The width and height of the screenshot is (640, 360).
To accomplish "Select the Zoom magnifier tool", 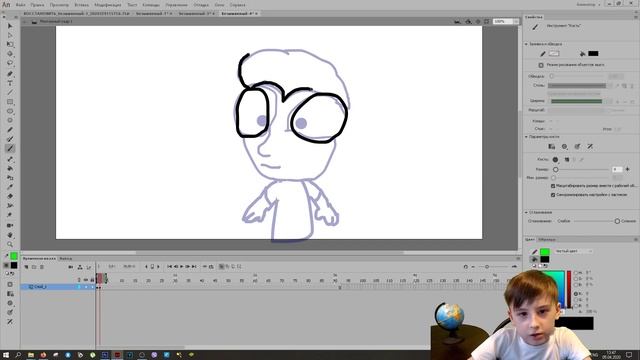I will pyautogui.click(x=10, y=244).
